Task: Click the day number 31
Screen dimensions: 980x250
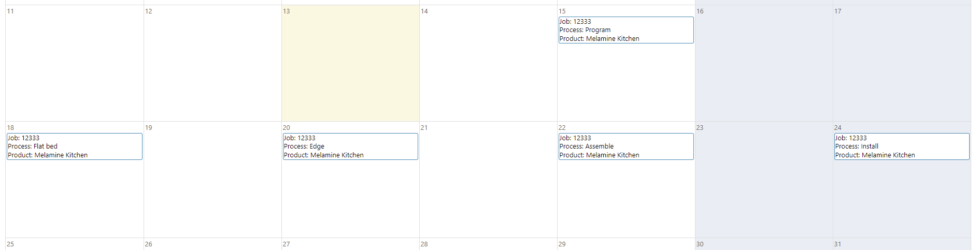Action: [x=837, y=244]
